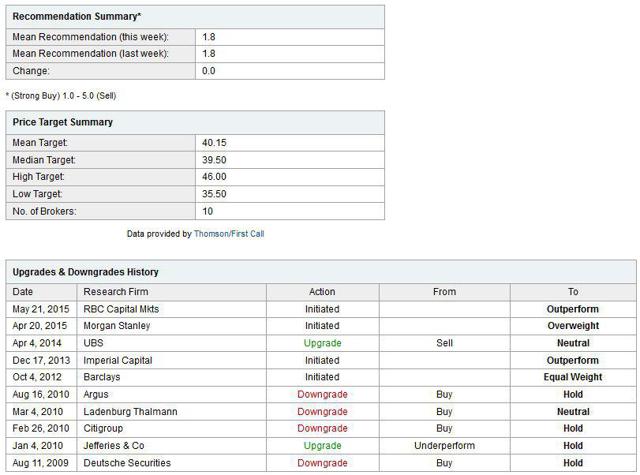The image size is (640, 475).
Task: Click the Action column header
Action: [x=322, y=292]
